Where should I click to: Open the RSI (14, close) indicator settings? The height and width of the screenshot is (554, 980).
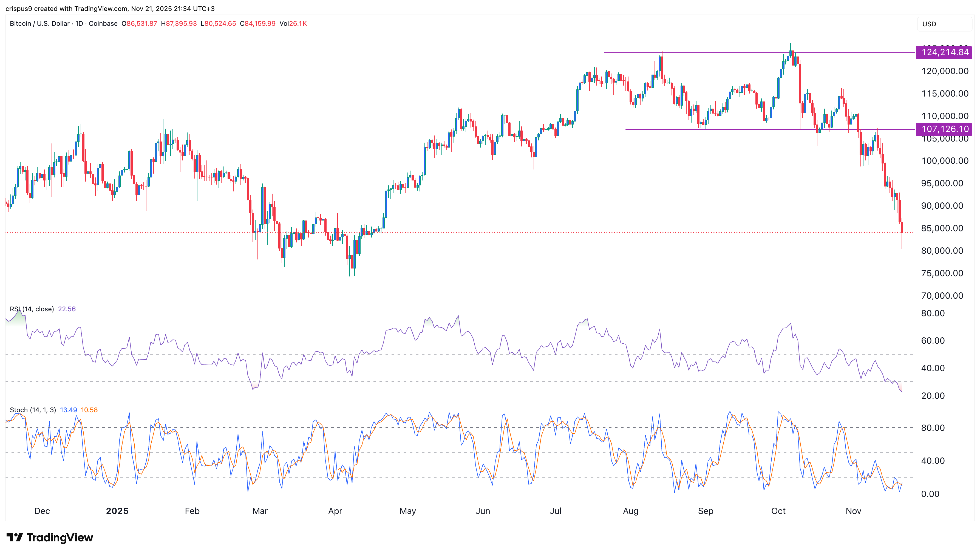tap(32, 309)
